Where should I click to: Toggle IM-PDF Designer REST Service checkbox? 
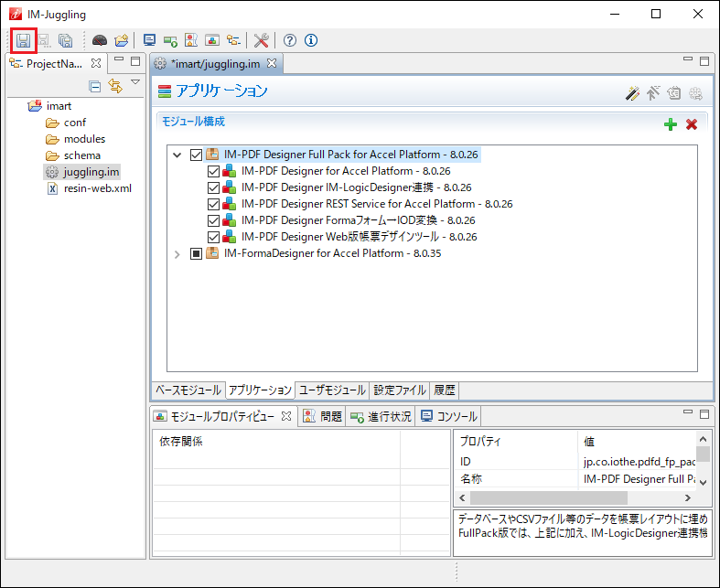214,204
